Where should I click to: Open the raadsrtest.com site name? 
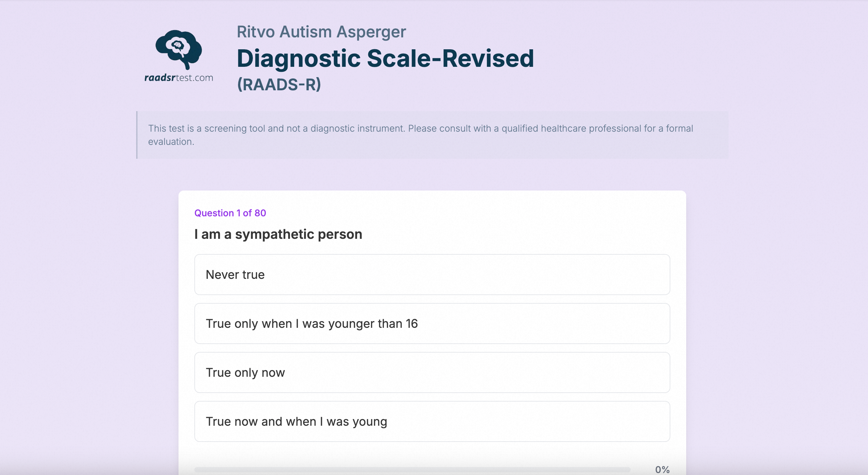coord(178,78)
